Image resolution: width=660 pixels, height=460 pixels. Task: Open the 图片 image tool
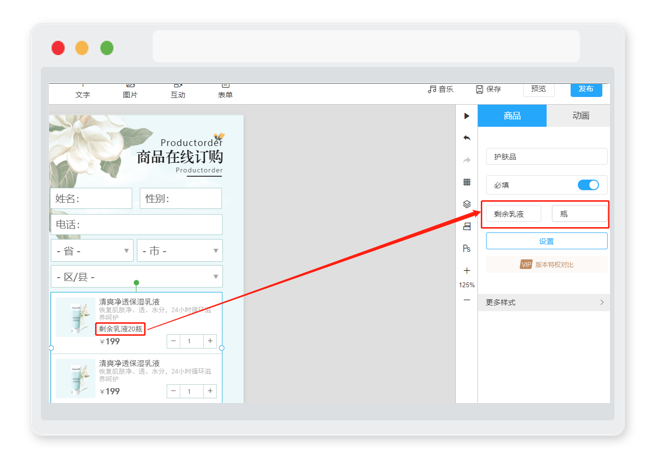pyautogui.click(x=130, y=92)
